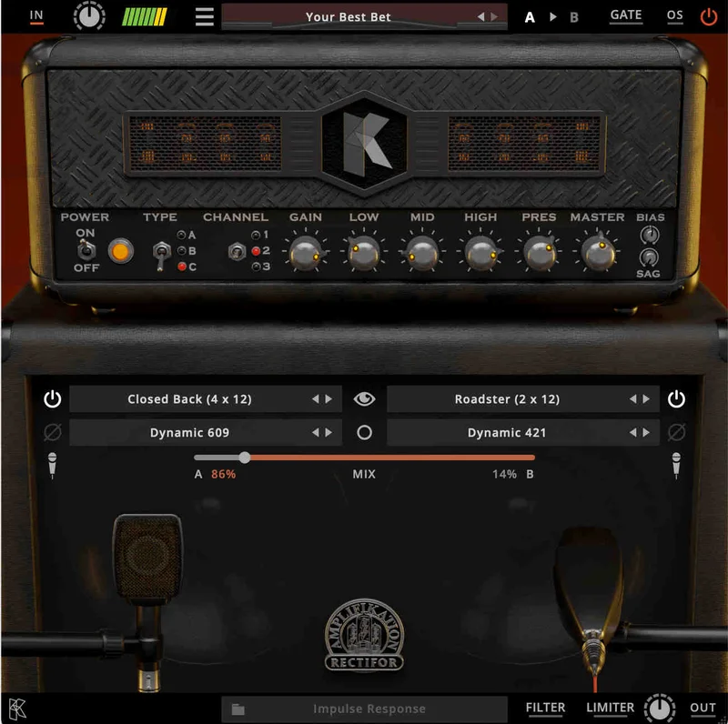Click the left cabinet phase invert icon
This screenshot has height=724, width=728.
(x=52, y=432)
